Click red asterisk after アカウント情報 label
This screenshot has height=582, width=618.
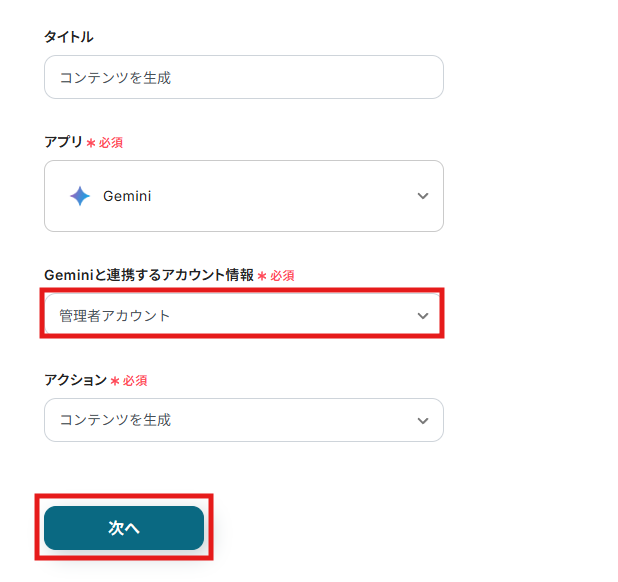262,276
